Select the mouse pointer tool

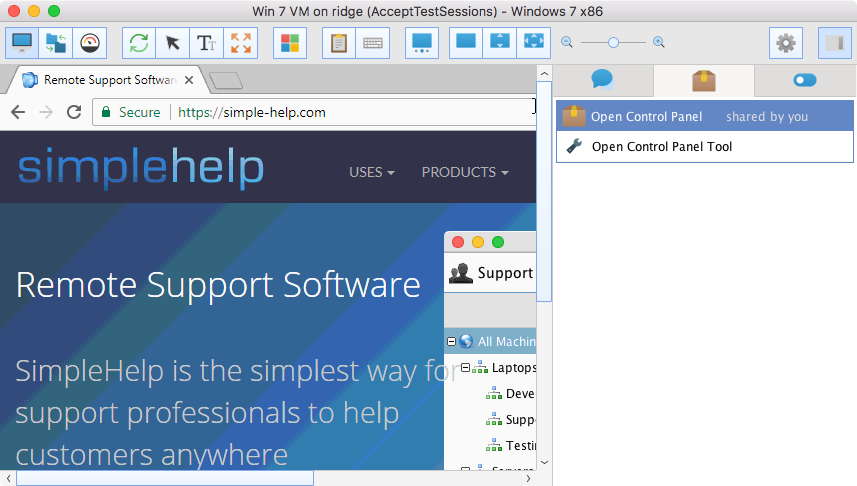(173, 43)
